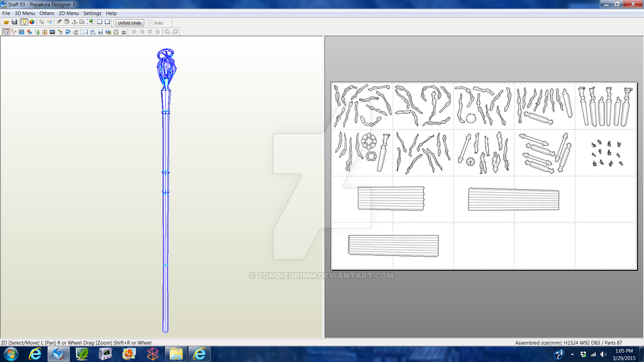Click the printer icon in toolbar

click(124, 32)
